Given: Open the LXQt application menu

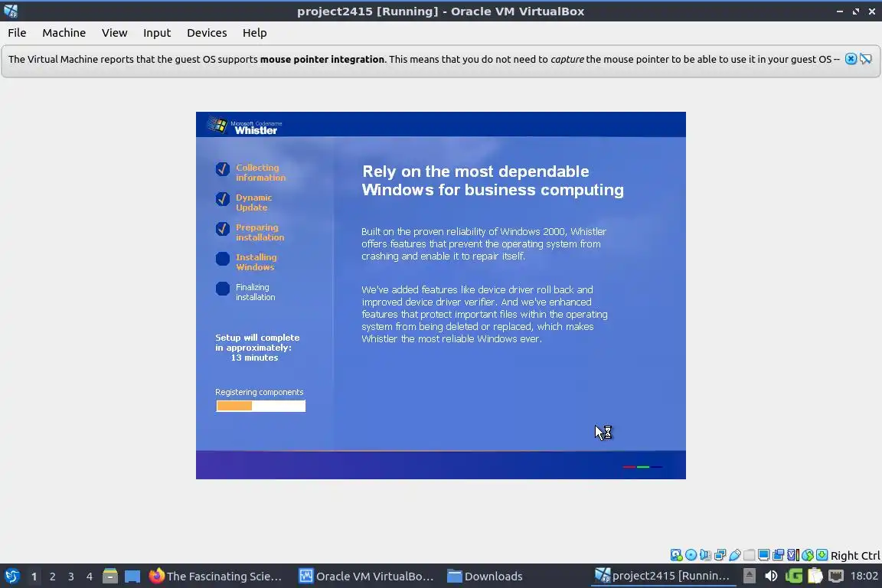Looking at the screenshot, I should point(11,577).
